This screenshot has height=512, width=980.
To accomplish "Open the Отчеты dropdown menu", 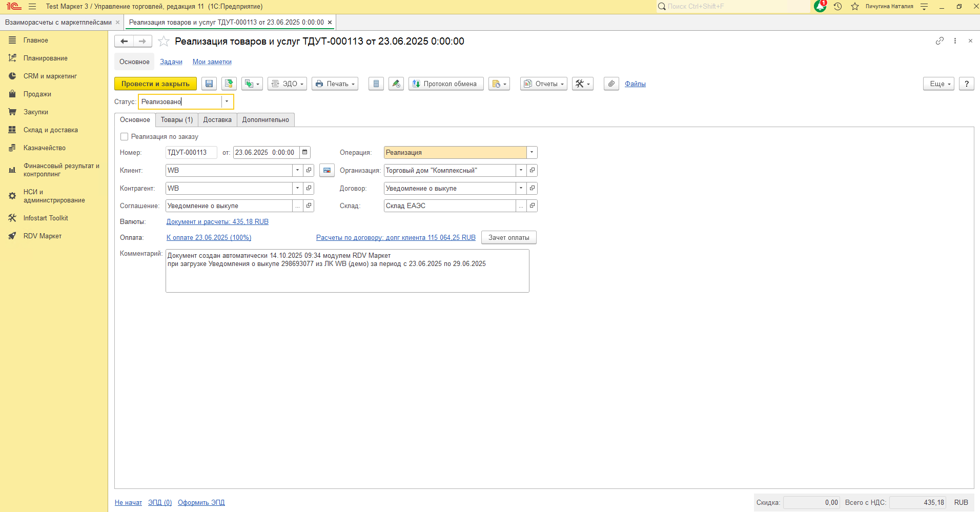I will click(x=544, y=84).
